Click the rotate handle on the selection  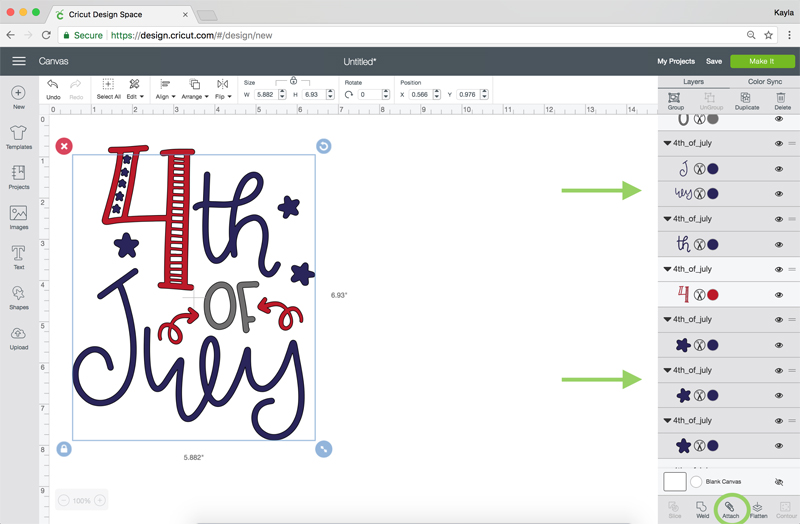coord(323,146)
